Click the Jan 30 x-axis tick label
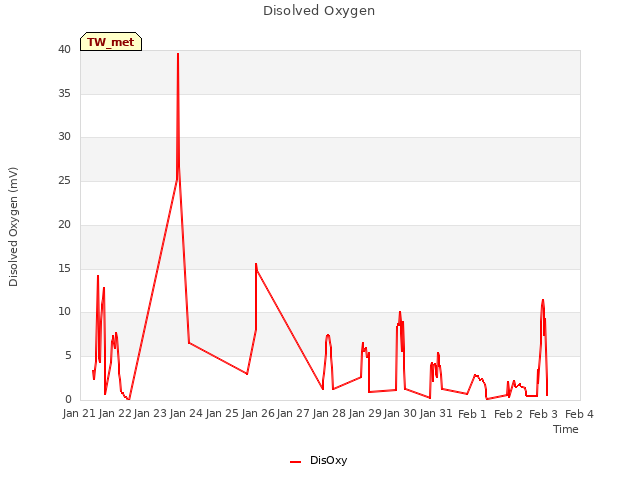 pyautogui.click(x=400, y=413)
